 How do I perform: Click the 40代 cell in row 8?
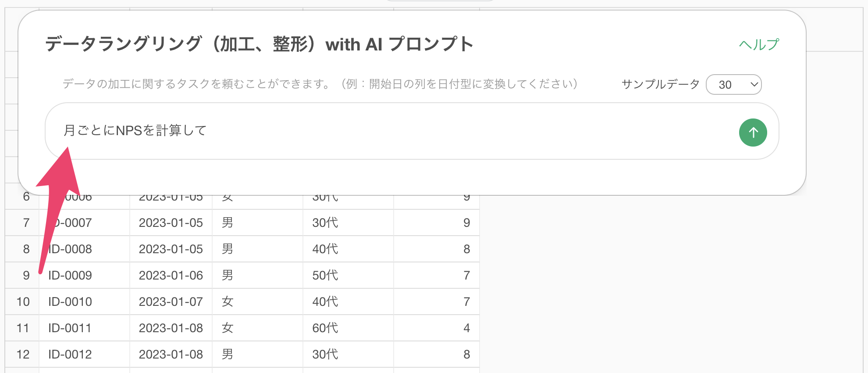click(x=325, y=249)
